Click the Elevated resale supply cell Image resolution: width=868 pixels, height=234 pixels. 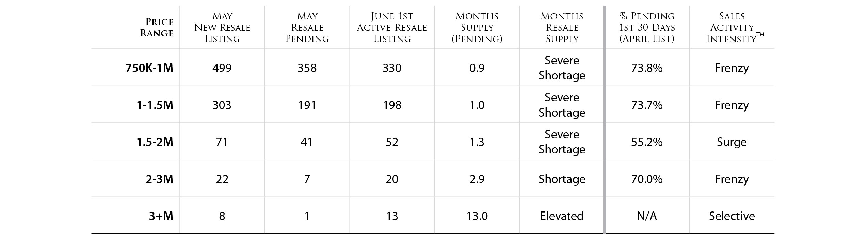[x=562, y=216]
